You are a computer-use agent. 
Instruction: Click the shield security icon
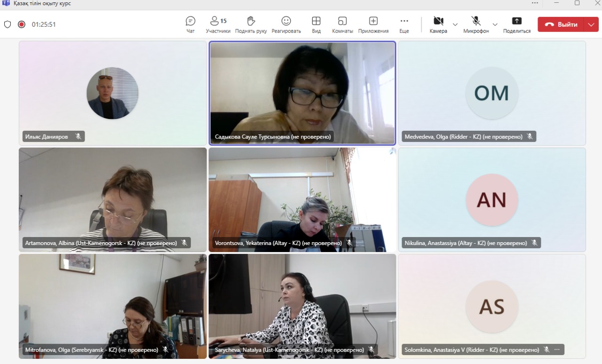8,24
